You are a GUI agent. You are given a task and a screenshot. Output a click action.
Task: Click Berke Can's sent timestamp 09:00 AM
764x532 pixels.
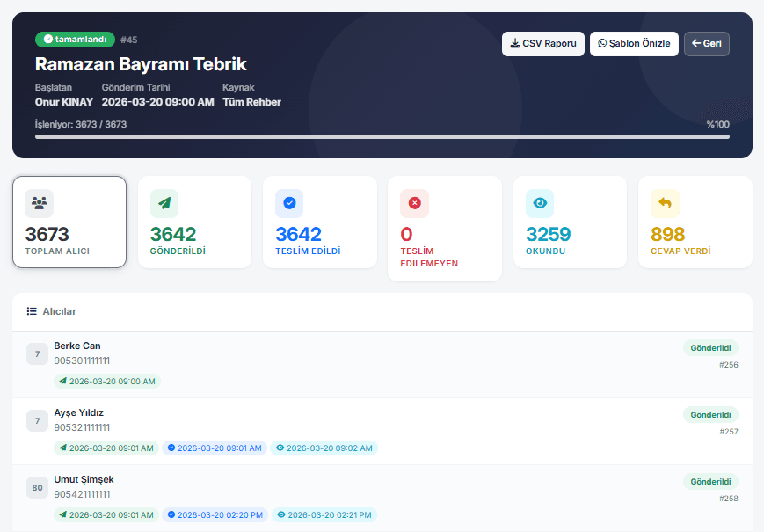[106, 382]
